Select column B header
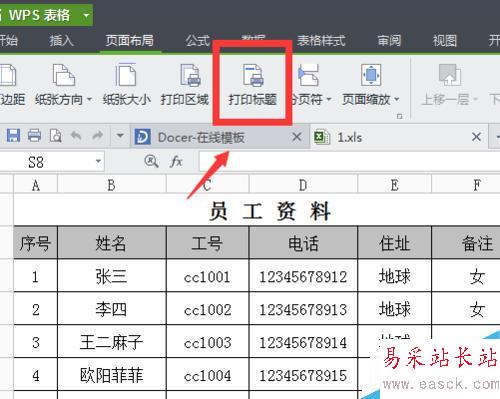The width and height of the screenshot is (500, 399). coord(111,185)
